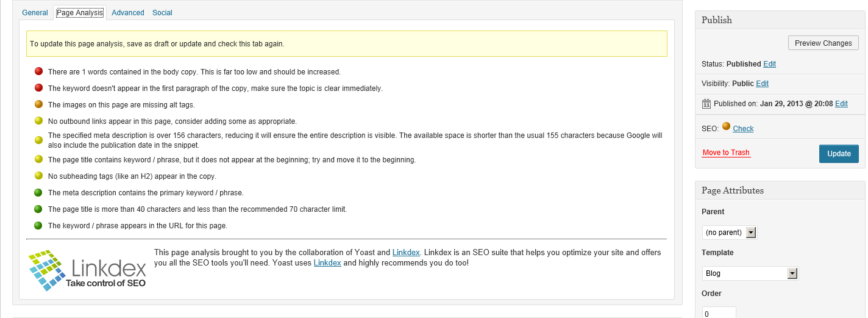
Task: Click the green icon for keyword in URL
Action: (38, 225)
